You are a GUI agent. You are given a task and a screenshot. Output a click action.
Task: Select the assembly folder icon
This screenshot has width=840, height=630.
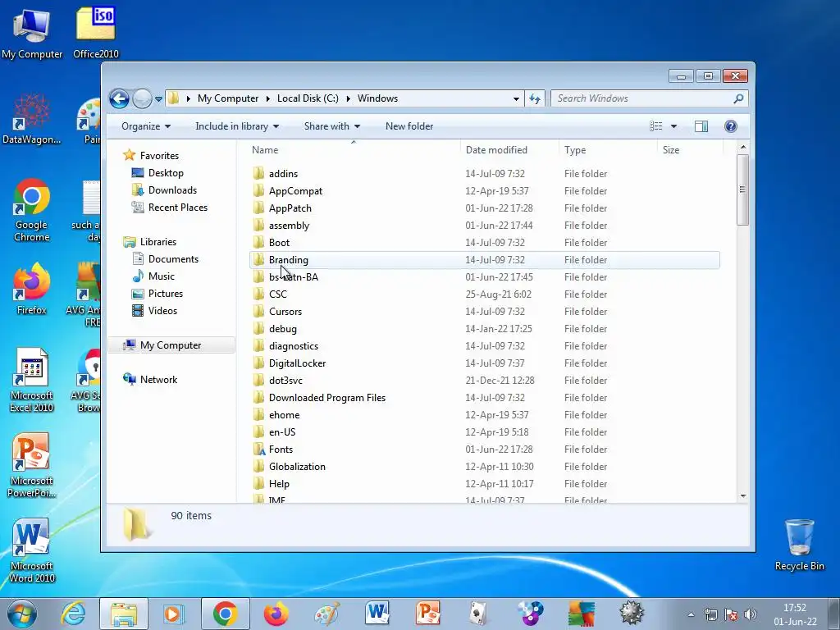pyautogui.click(x=258, y=225)
